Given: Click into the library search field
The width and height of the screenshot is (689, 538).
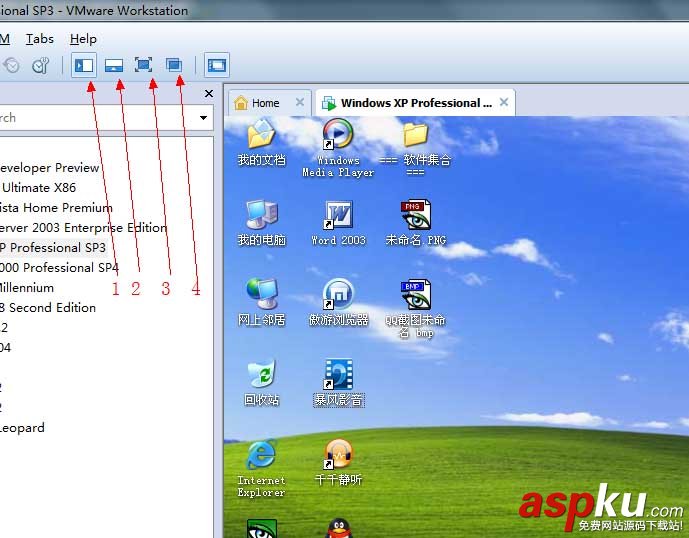Looking at the screenshot, I should coord(97,118).
